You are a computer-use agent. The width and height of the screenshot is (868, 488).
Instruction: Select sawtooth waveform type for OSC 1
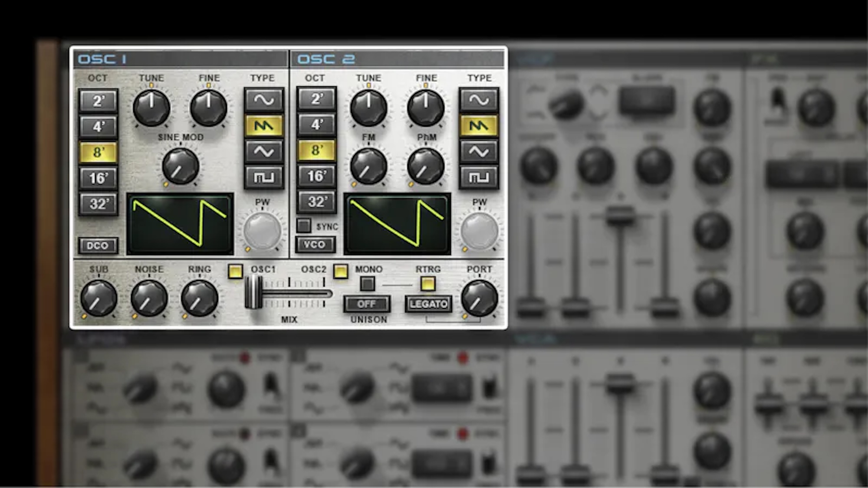(263, 126)
